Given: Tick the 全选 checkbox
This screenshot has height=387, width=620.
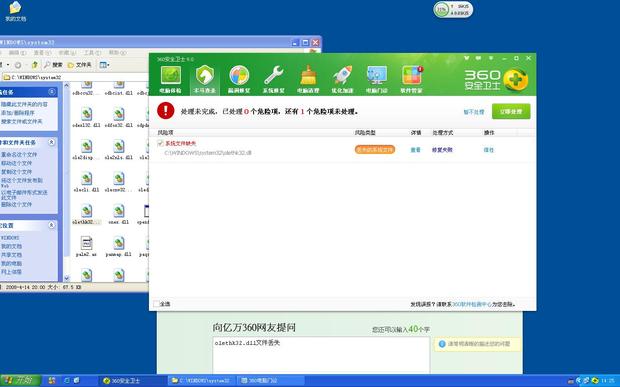Looking at the screenshot, I should 156,304.
